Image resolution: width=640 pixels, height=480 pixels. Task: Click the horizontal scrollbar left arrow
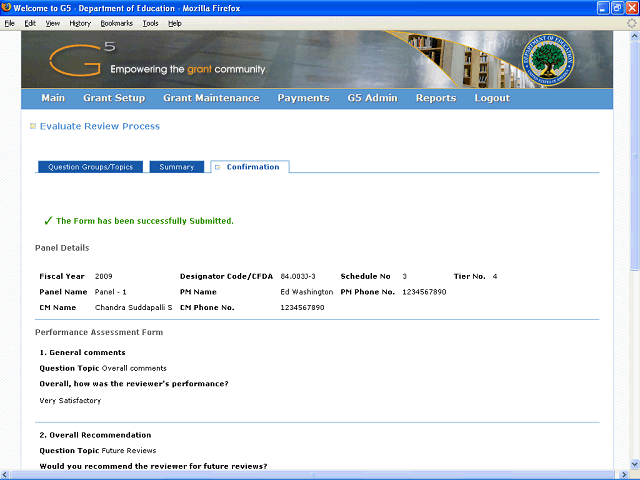tap(4, 475)
